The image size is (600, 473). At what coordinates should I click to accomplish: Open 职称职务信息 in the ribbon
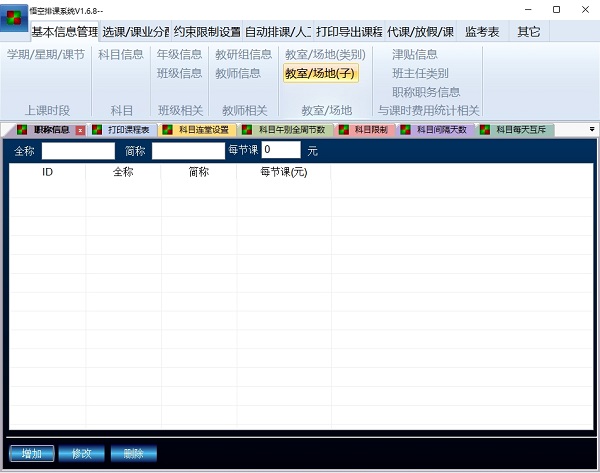(x=426, y=92)
